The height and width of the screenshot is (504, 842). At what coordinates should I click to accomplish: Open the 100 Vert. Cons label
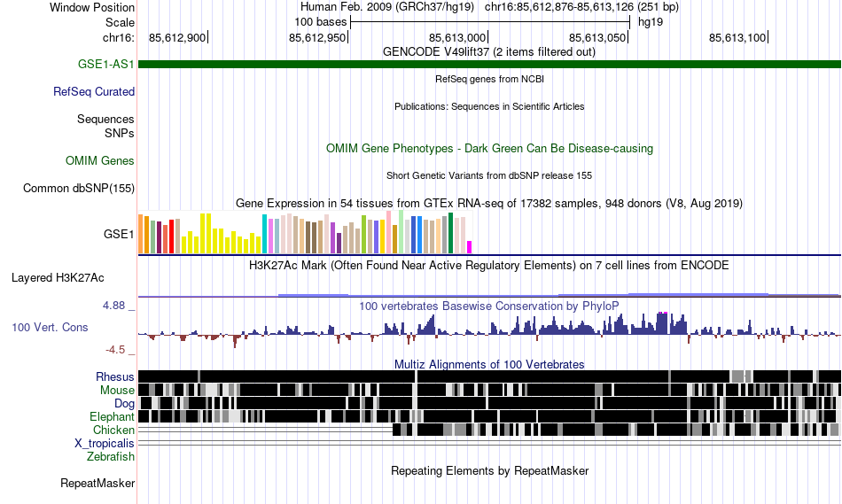coord(50,327)
